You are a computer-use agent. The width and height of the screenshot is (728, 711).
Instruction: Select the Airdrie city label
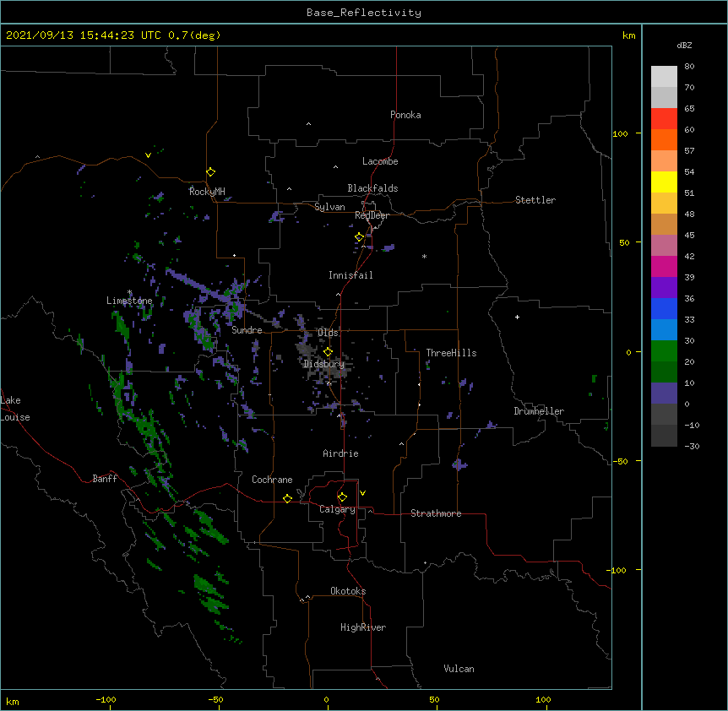point(340,453)
